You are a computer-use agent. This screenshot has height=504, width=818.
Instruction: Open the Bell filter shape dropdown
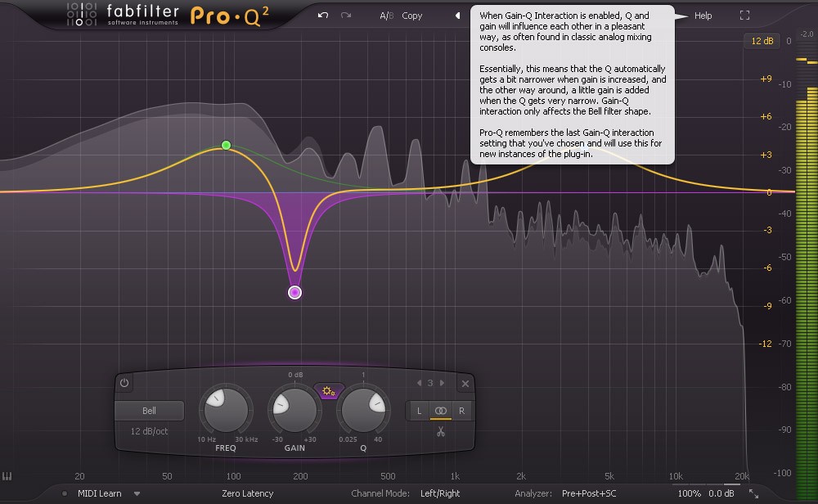(x=149, y=411)
